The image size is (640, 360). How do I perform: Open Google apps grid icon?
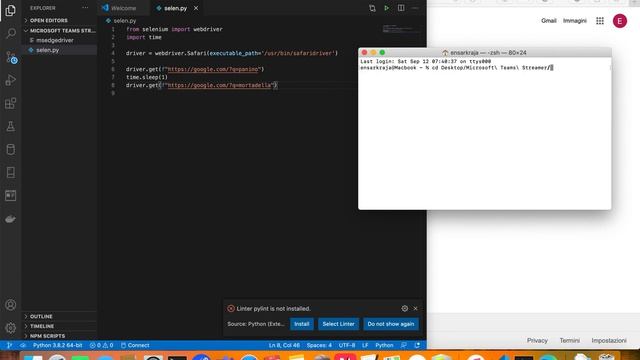pos(600,21)
